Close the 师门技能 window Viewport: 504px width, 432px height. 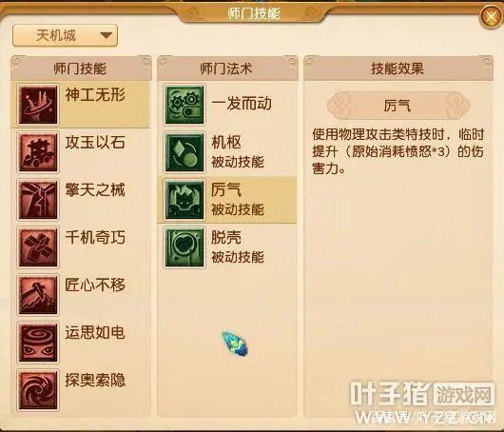click(x=491, y=16)
